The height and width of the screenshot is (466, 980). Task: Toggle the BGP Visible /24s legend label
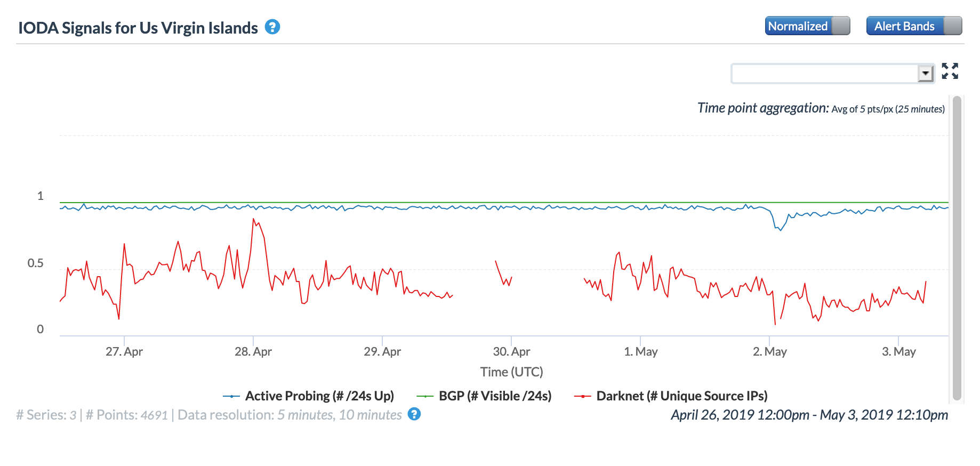495,396
